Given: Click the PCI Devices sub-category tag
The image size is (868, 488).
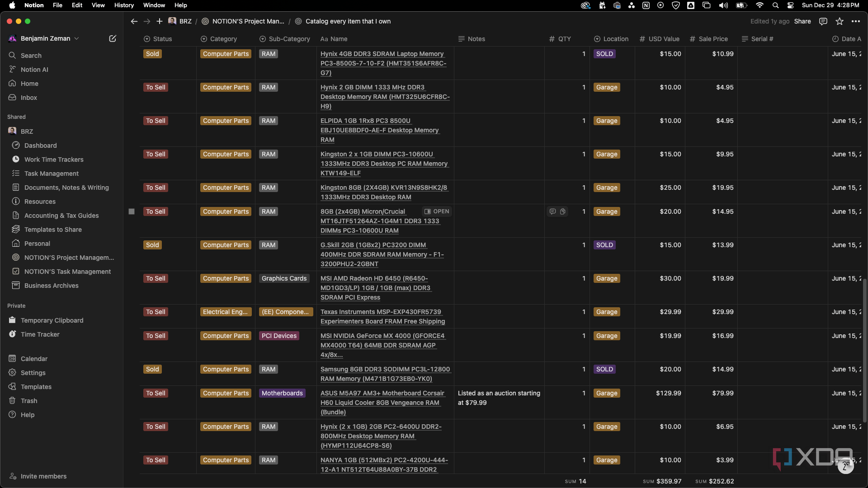Looking at the screenshot, I should [279, 336].
